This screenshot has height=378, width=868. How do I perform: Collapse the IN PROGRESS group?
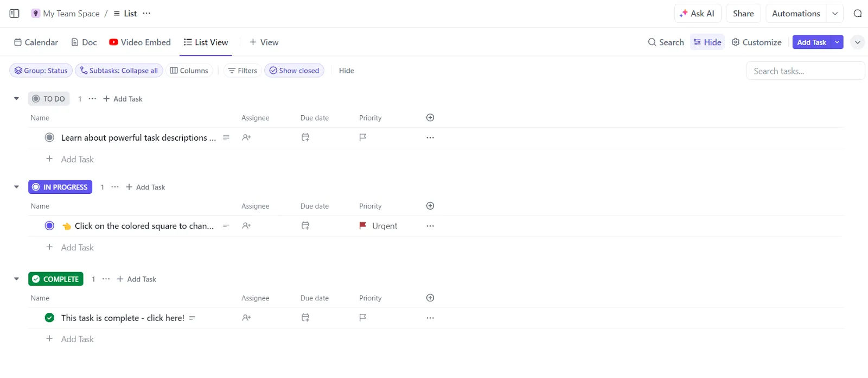point(16,187)
